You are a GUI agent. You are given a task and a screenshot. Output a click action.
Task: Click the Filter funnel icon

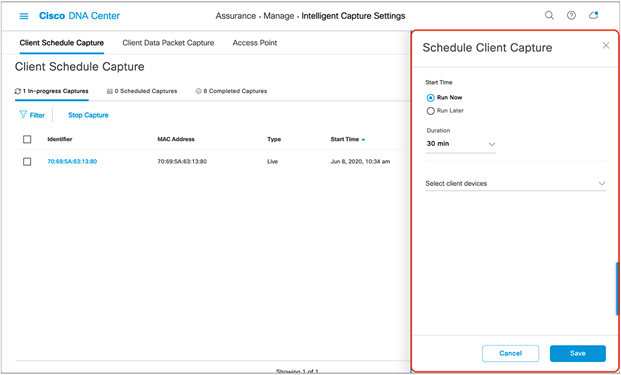(23, 115)
